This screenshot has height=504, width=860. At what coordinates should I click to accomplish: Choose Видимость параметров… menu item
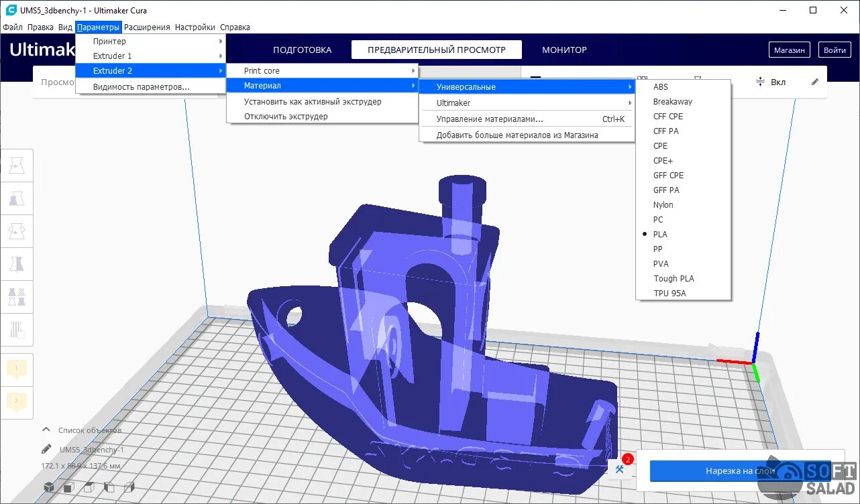click(x=150, y=87)
